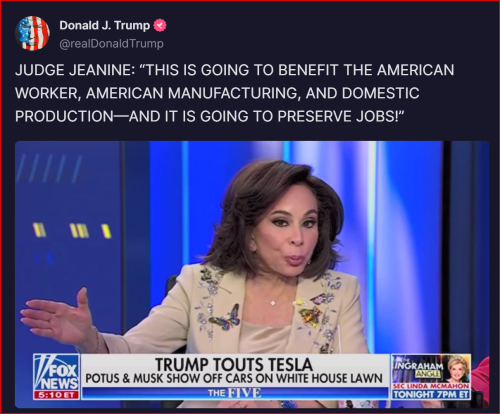Click the TONIGHT 7PM ET label
The width and height of the screenshot is (500, 414).
(x=431, y=395)
